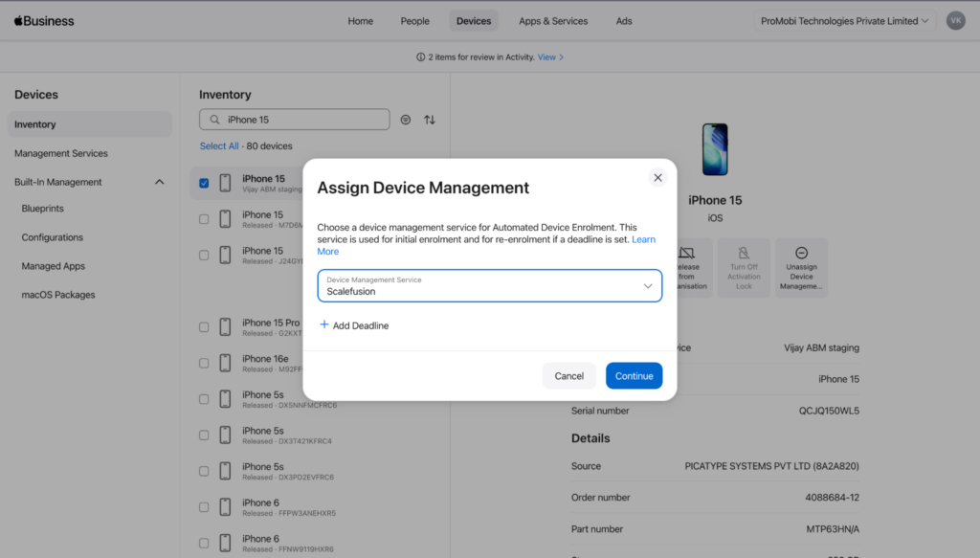The height and width of the screenshot is (558, 980).
Task: Check the iPhone 5s DX3PD2EVFRC6 checkbox
Action: coord(204,471)
